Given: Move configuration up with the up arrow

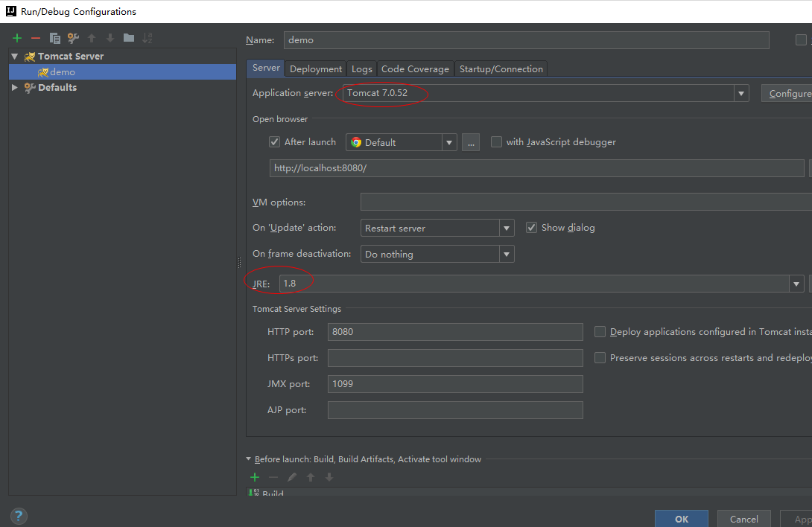Looking at the screenshot, I should pos(92,38).
